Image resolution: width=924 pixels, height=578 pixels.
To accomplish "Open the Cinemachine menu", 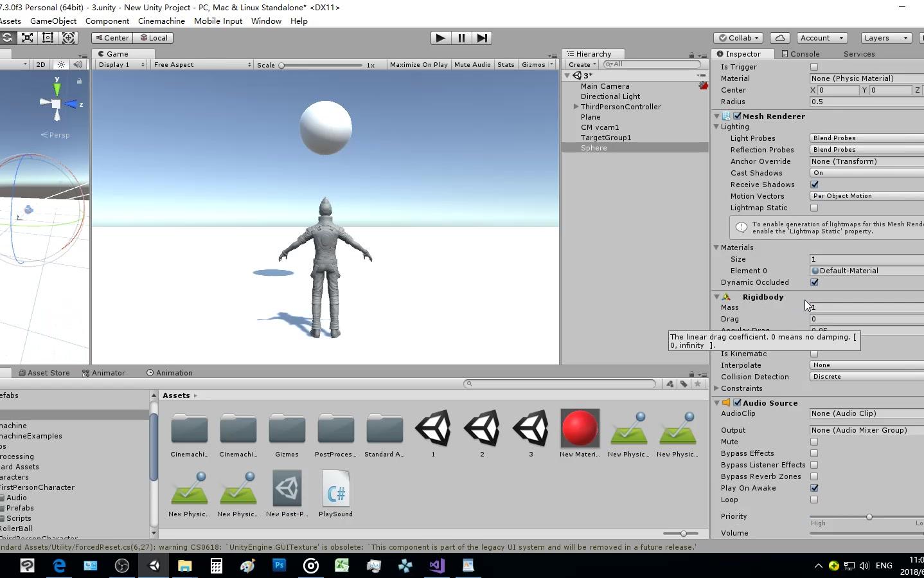I will click(161, 21).
